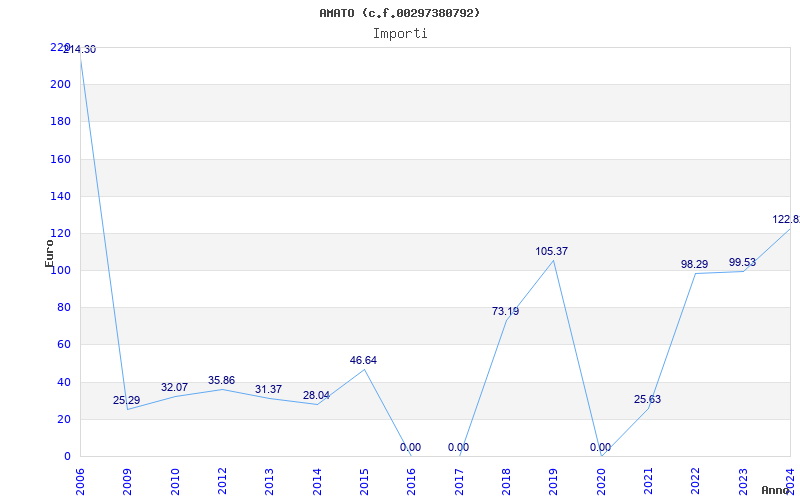Image resolution: width=800 pixels, height=500 pixels.
Task: Click the 2012 year tick label
Action: [222, 481]
